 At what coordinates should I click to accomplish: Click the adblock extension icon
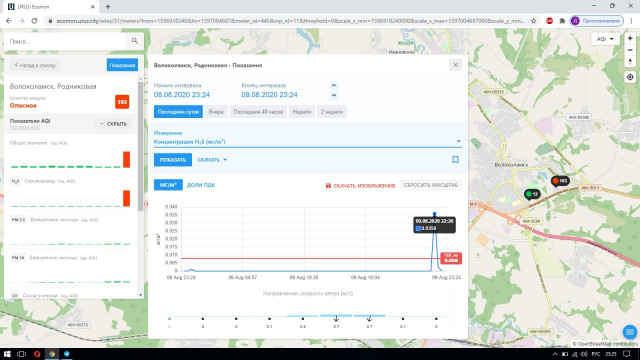(549, 21)
